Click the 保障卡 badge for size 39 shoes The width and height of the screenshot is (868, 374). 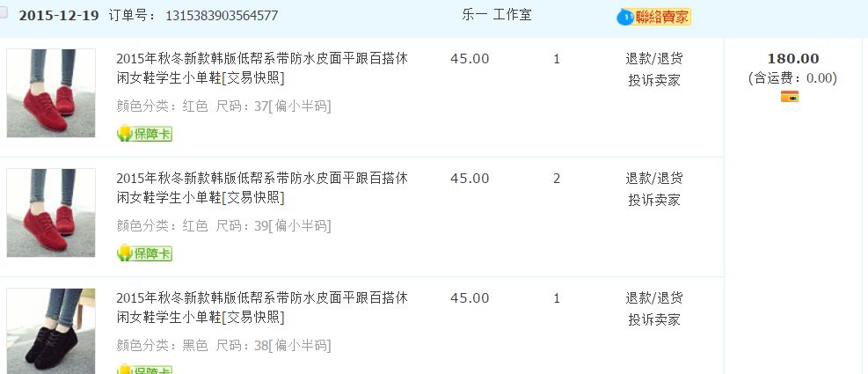click(x=144, y=254)
